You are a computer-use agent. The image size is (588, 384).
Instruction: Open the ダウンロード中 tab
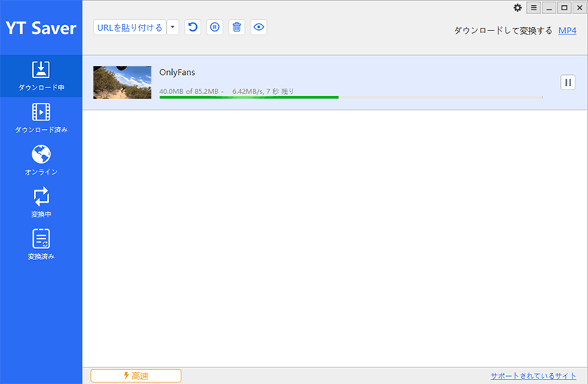[41, 76]
